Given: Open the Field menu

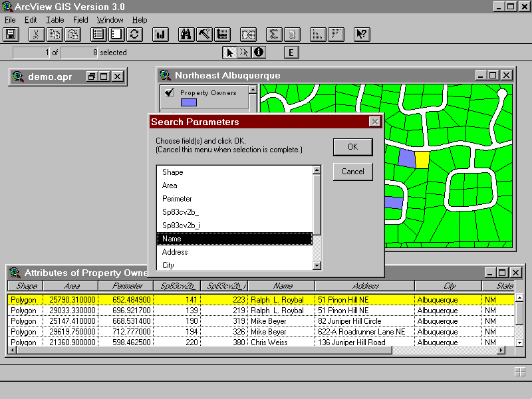Looking at the screenshot, I should coord(80,20).
